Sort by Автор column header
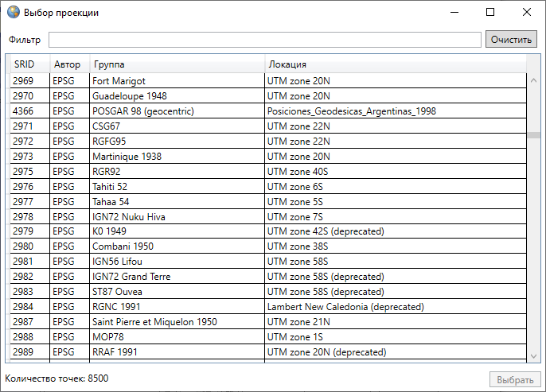 coord(67,64)
